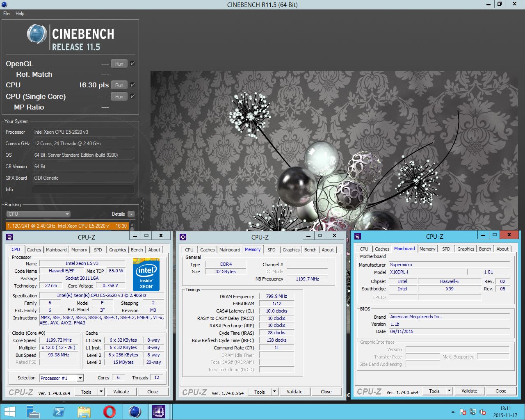Open the File menu in Cinebench
The width and height of the screenshot is (525, 420).
pos(7,14)
